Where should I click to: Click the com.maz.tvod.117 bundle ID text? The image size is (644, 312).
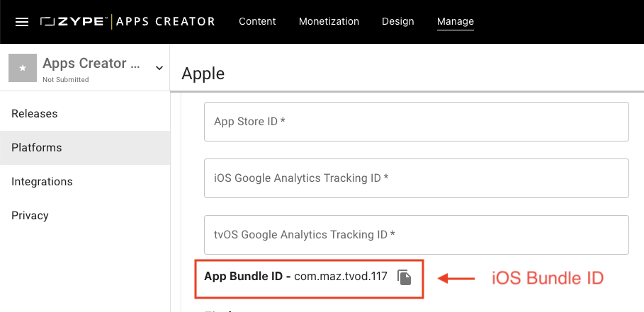tap(341, 277)
